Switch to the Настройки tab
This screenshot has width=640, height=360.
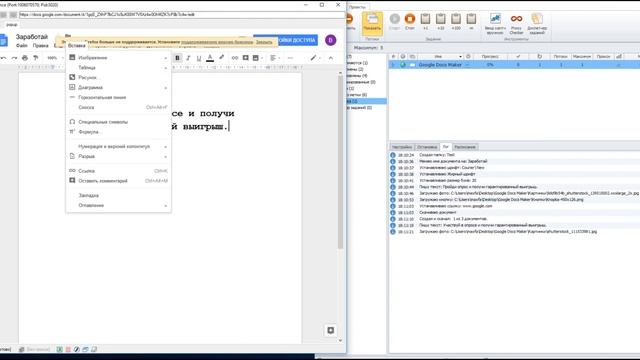402,147
